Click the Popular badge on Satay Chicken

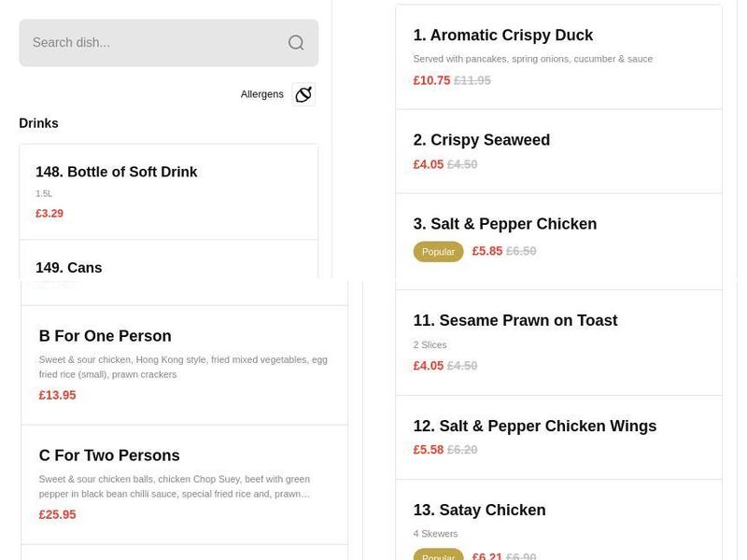(x=438, y=556)
